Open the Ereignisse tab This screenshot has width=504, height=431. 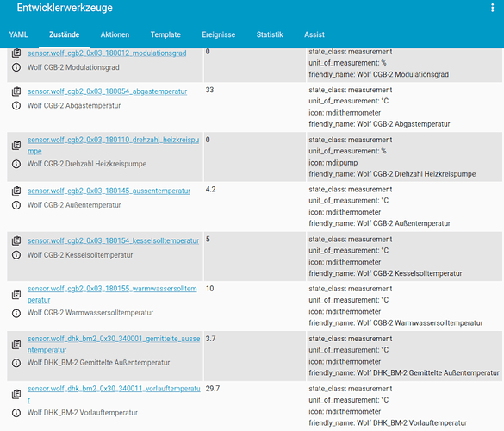point(219,34)
